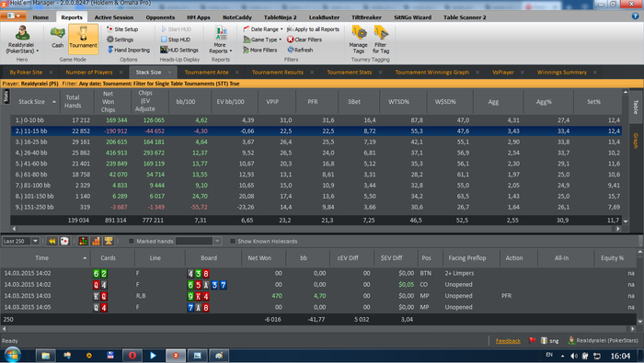
Task: Click Apply to all Reports
Action: pyautogui.click(x=314, y=29)
